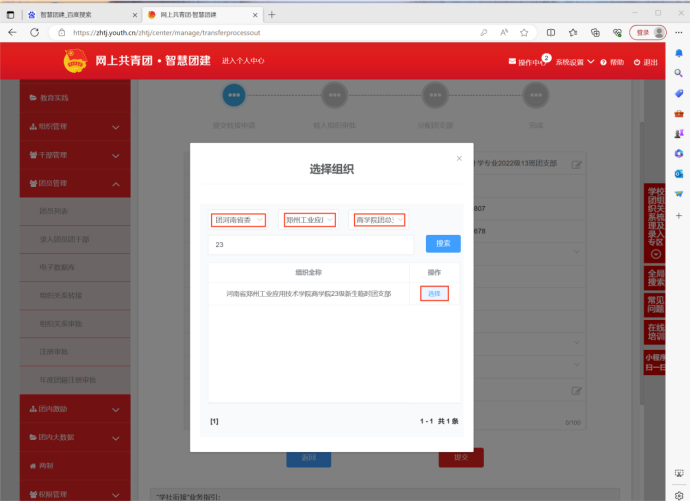Open the 商学院团总支 dropdown
The image size is (690, 502).
tap(378, 220)
